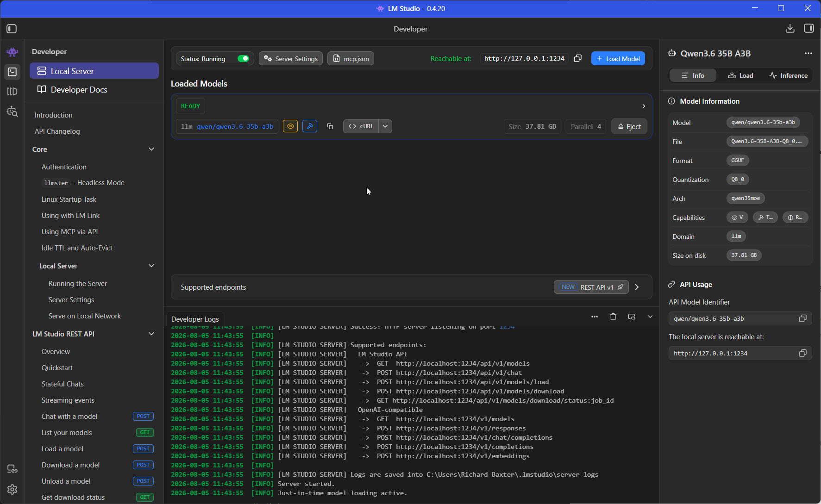The image size is (821, 504).
Task: Eject the loaded qwen model
Action: 629,126
